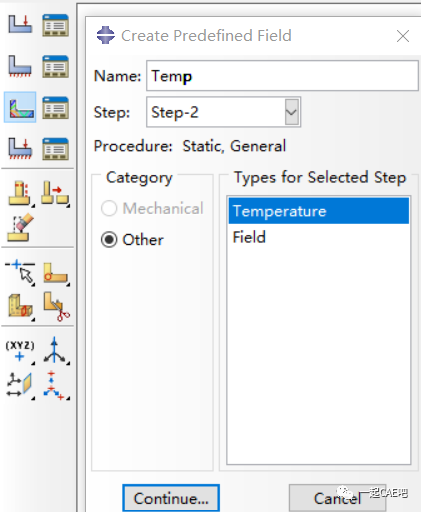This screenshot has height=512, width=421.
Task: Select the Create Datum Point XYZ tool
Action: (x=20, y=351)
